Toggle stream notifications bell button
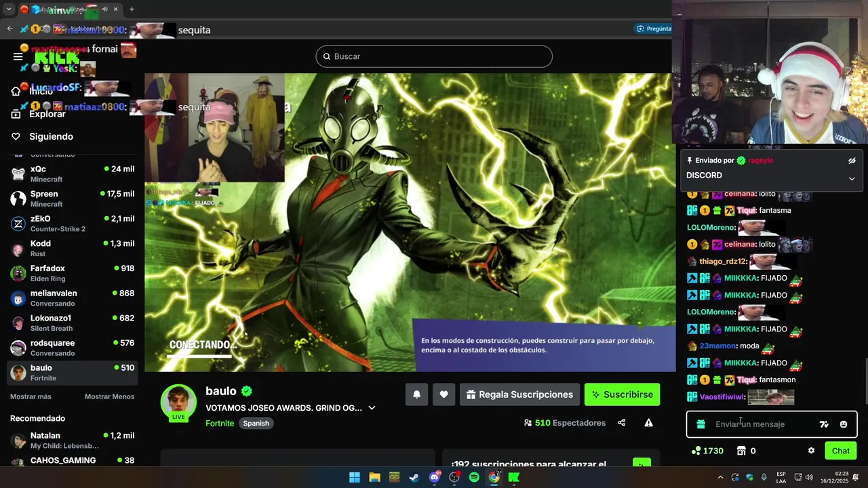Screen dimensions: 868x488 tap(417, 394)
